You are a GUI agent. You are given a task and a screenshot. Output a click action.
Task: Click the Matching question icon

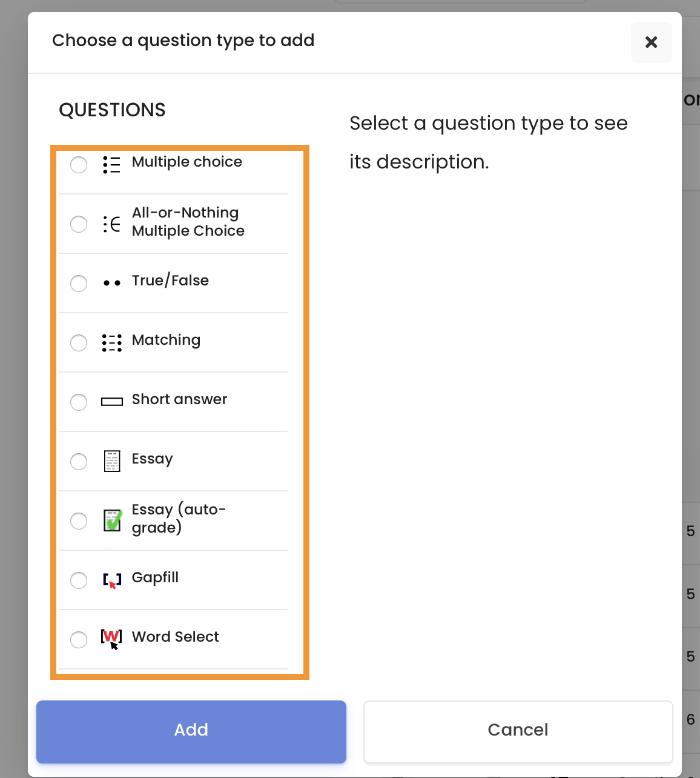pos(111,343)
